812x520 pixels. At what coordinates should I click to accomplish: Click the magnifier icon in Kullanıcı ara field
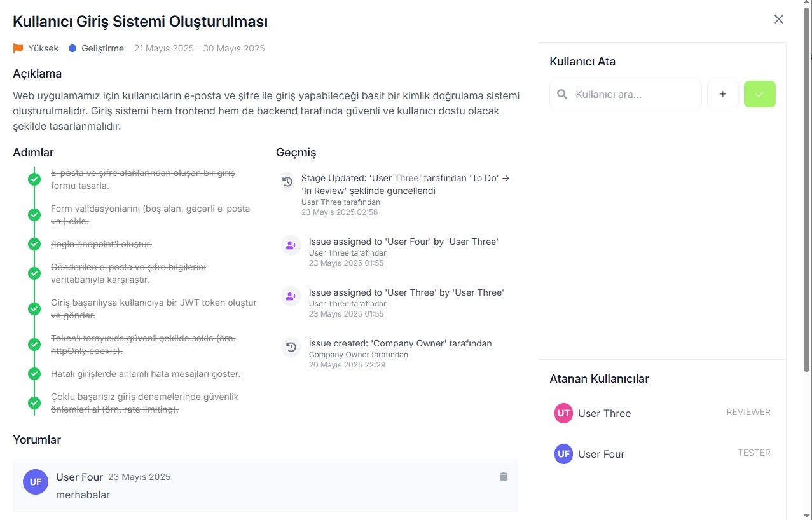(562, 94)
